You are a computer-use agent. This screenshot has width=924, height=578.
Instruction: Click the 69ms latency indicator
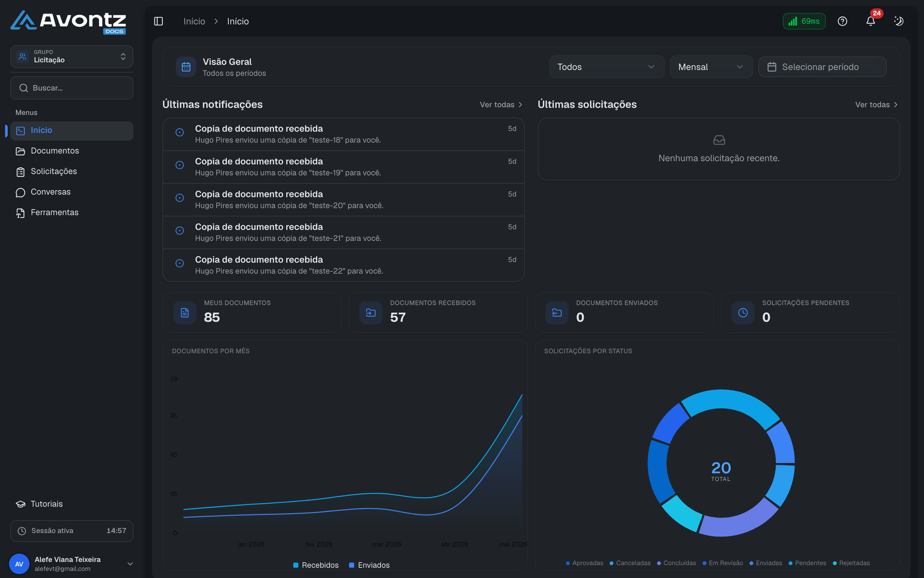coord(804,21)
